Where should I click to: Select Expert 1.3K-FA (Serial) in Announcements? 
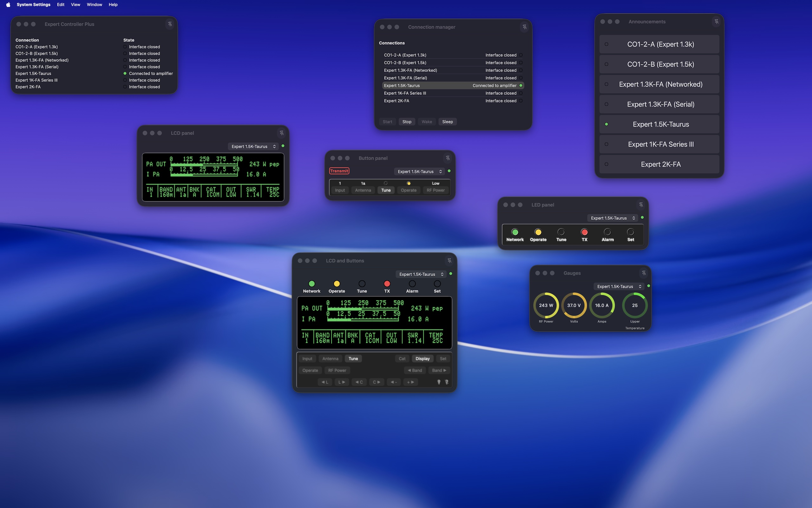(x=659, y=104)
